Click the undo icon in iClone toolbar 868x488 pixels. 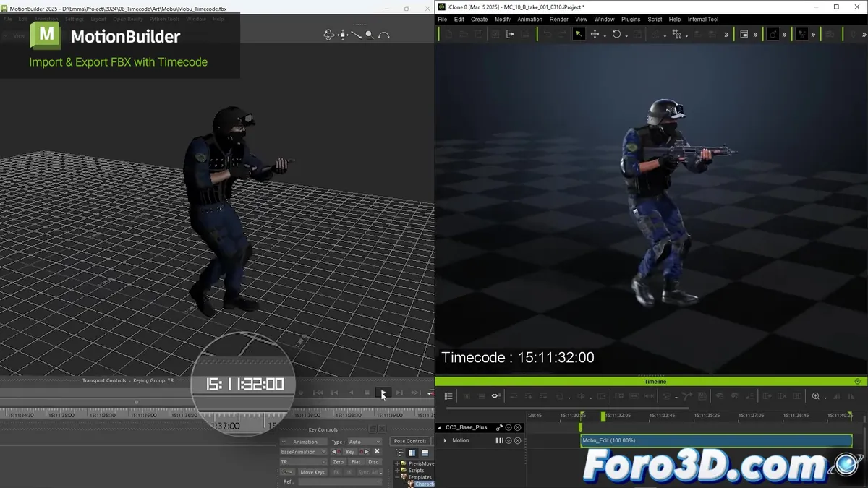click(x=547, y=34)
